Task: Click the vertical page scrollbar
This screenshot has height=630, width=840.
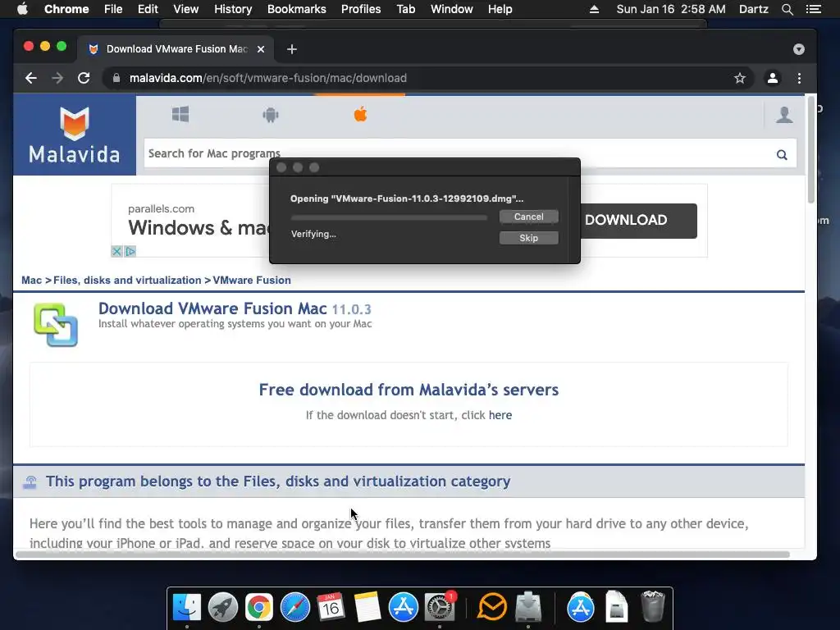Action: pyautogui.click(x=811, y=150)
